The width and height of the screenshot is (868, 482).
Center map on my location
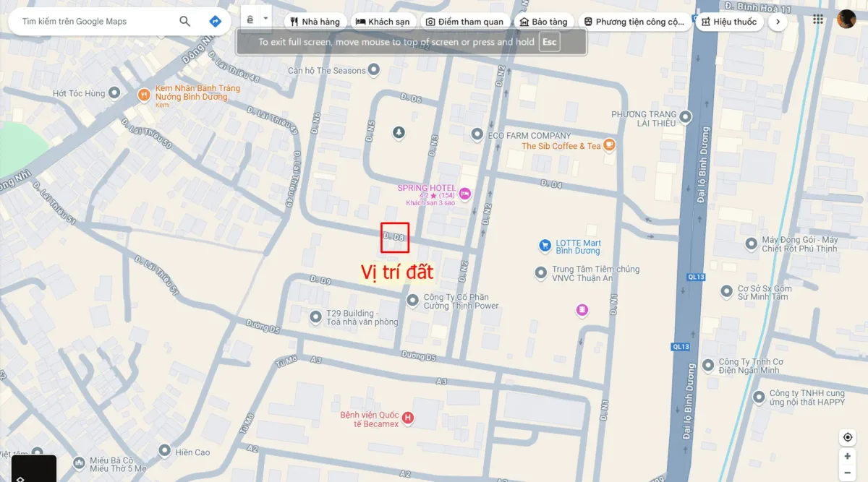coord(848,438)
